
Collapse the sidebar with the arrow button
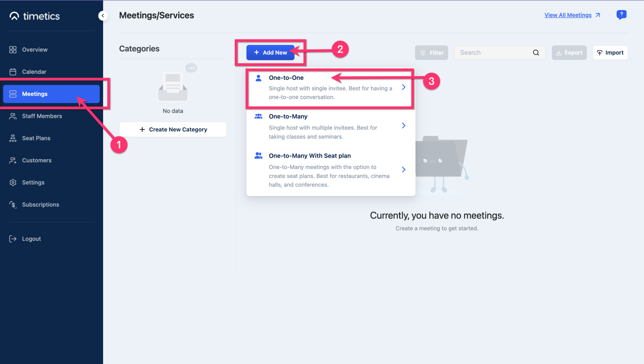(103, 16)
